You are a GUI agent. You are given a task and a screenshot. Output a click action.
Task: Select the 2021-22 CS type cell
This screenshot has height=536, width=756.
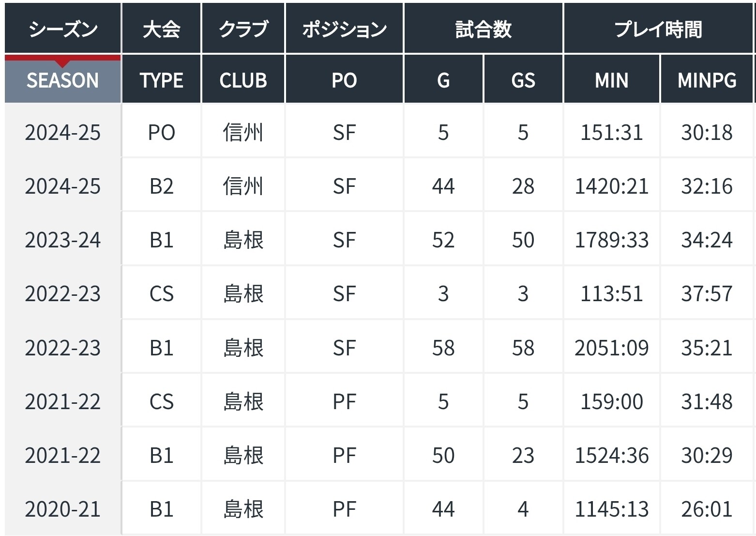[x=161, y=402]
